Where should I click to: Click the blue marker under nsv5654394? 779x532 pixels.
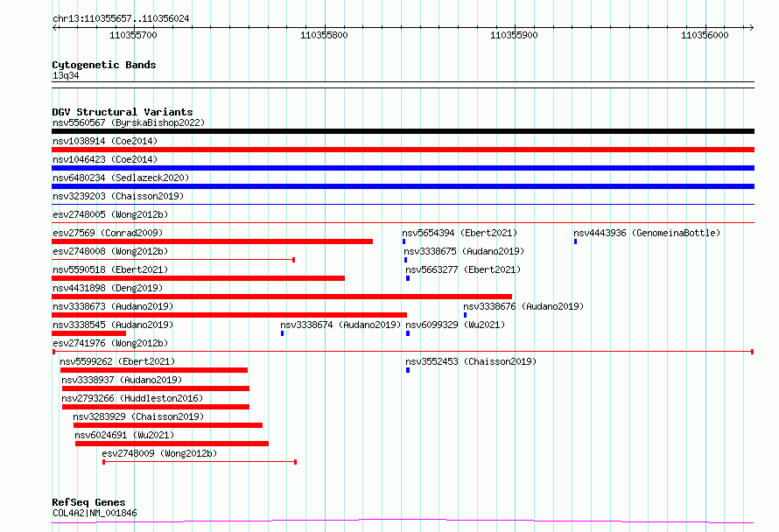pos(404,241)
